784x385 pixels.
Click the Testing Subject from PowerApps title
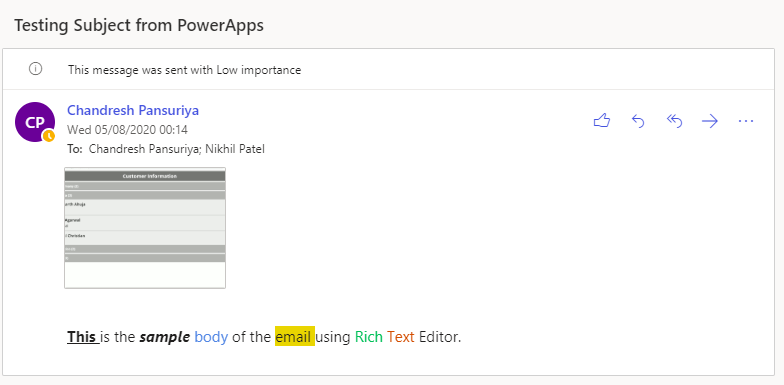tap(138, 25)
